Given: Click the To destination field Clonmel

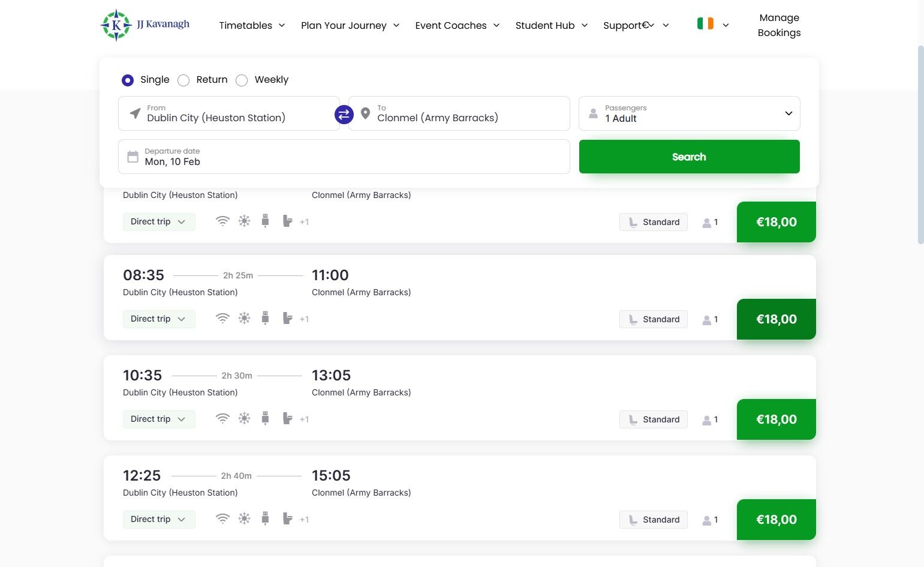Looking at the screenshot, I should pyautogui.click(x=459, y=113).
